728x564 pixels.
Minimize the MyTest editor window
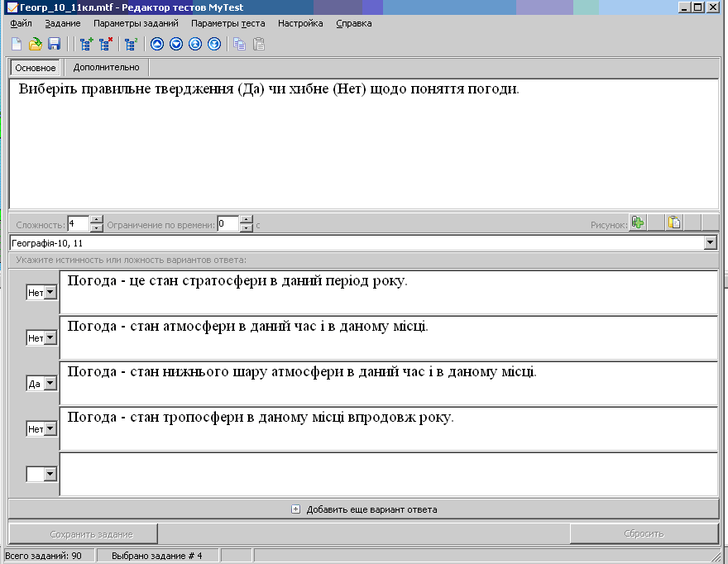tap(684, 7)
